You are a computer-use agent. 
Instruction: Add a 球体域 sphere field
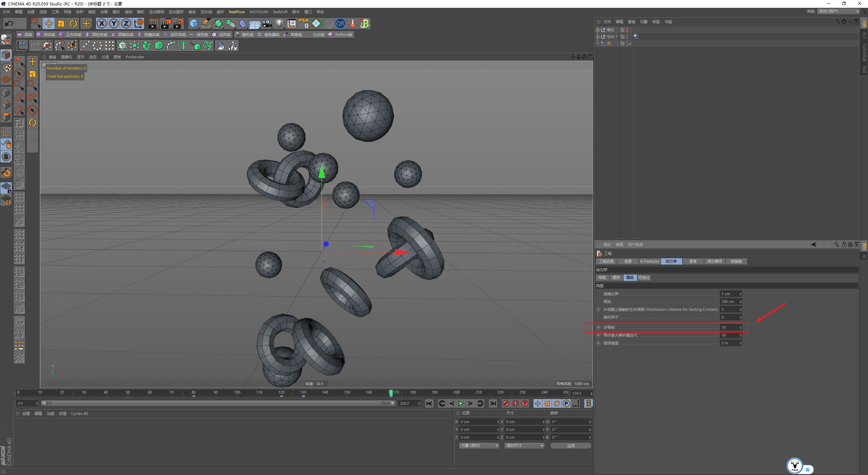[x=46, y=35]
